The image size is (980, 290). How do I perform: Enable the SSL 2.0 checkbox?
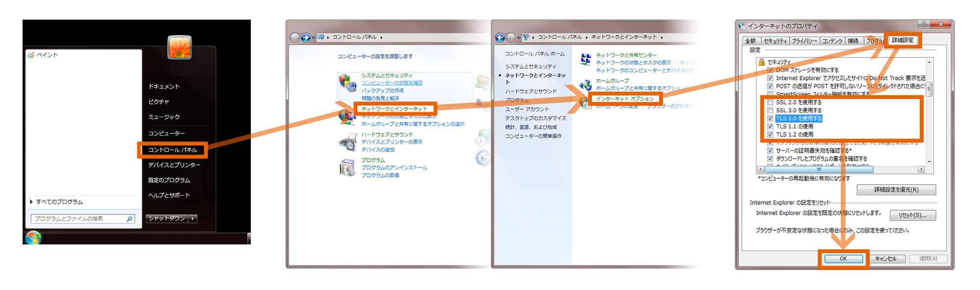point(770,102)
